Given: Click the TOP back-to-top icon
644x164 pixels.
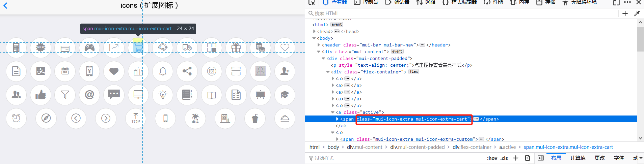Looking at the screenshot, I should [x=136, y=119].
